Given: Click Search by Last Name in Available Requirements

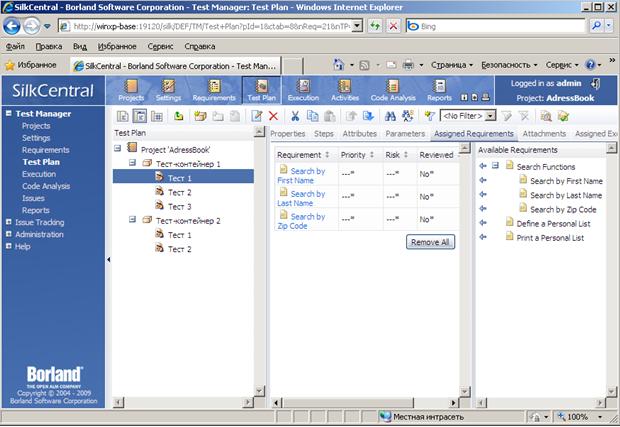Looking at the screenshot, I should [566, 195].
